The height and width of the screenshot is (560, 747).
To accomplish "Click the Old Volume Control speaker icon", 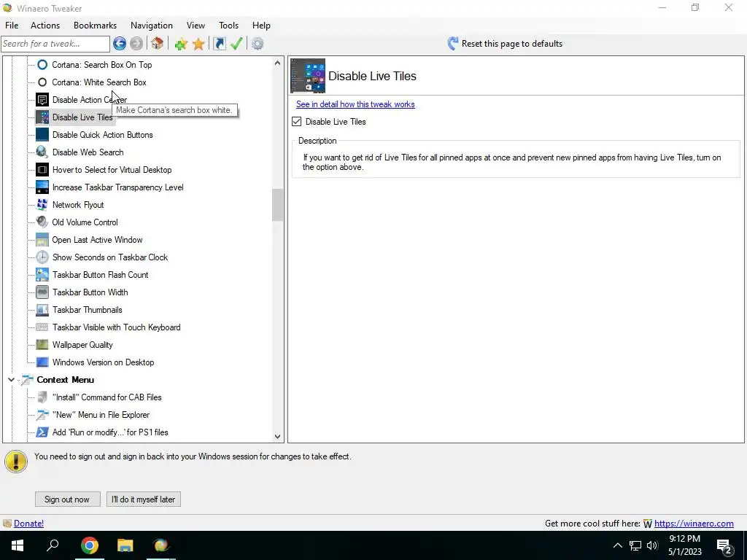I will (42, 222).
